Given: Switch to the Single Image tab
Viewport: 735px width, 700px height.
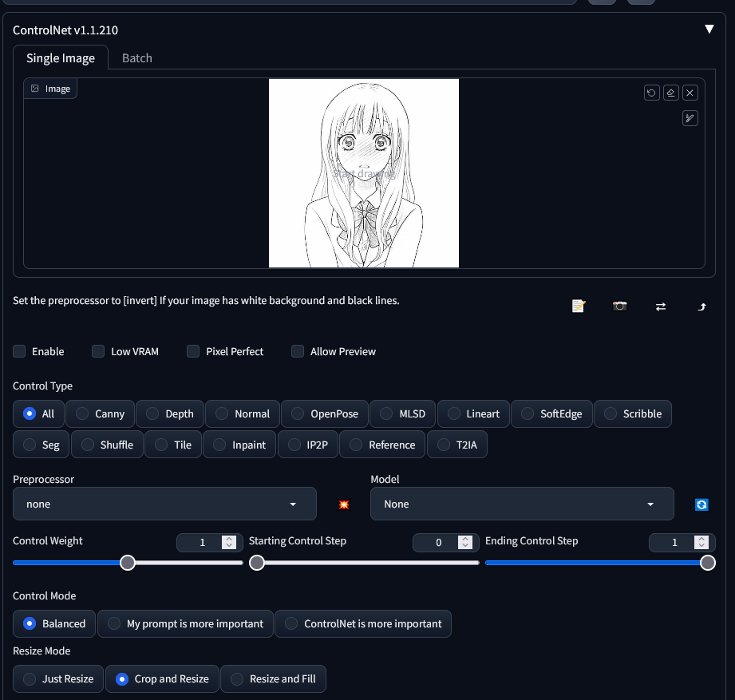Looking at the screenshot, I should 61,57.
